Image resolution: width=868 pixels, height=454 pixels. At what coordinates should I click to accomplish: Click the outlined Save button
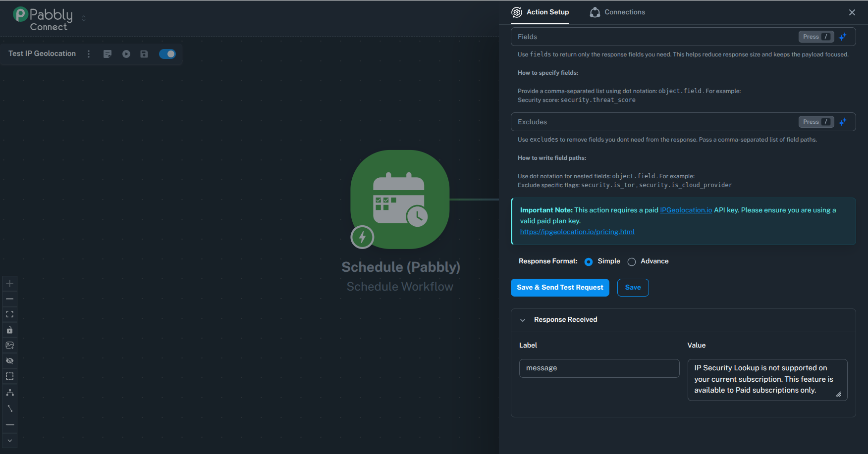633,288
